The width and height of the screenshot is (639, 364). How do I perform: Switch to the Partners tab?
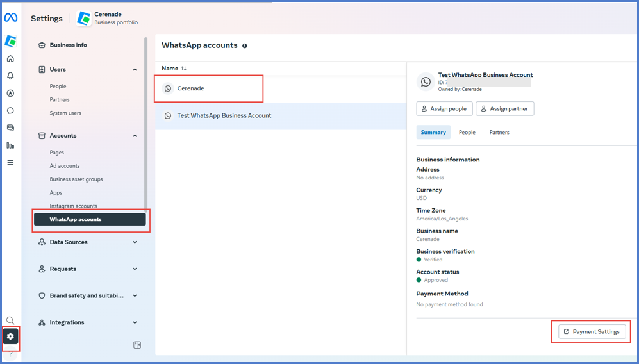pyautogui.click(x=499, y=133)
